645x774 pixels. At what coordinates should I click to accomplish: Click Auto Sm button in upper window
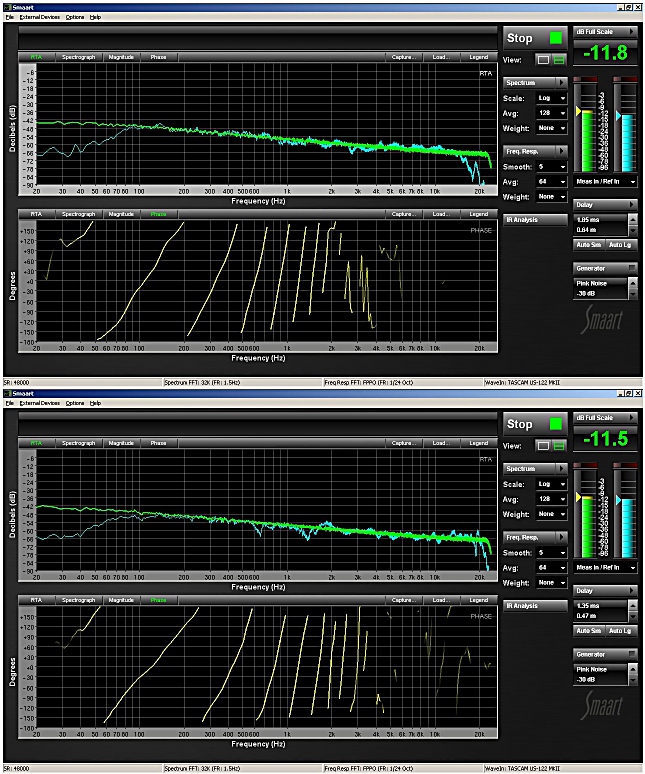tap(588, 244)
